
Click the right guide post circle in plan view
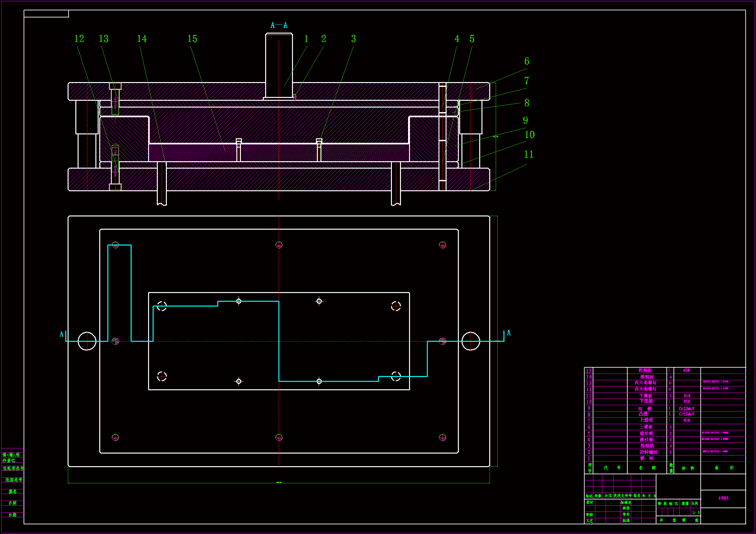click(470, 341)
